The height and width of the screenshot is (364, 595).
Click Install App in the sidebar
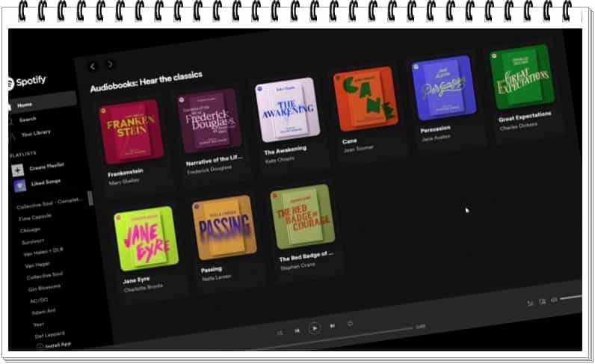coord(58,345)
